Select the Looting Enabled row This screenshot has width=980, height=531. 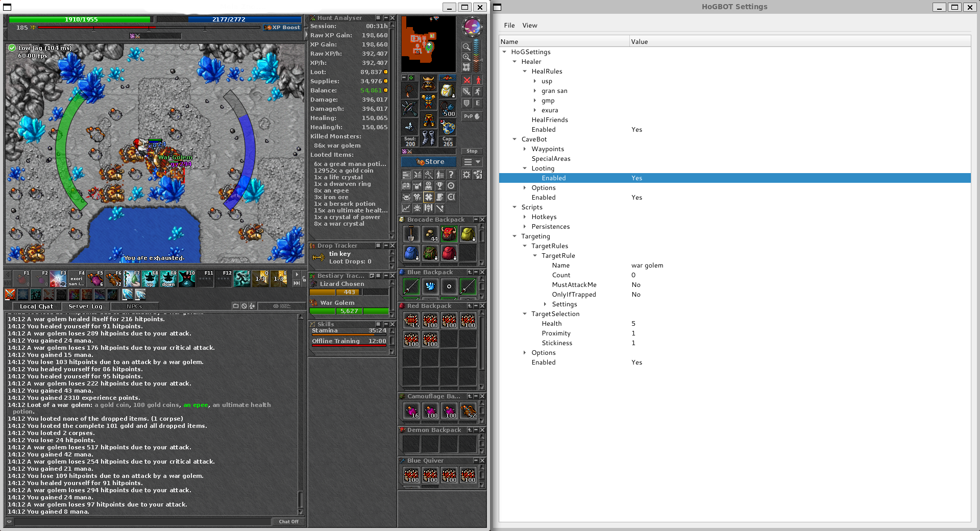click(553, 178)
